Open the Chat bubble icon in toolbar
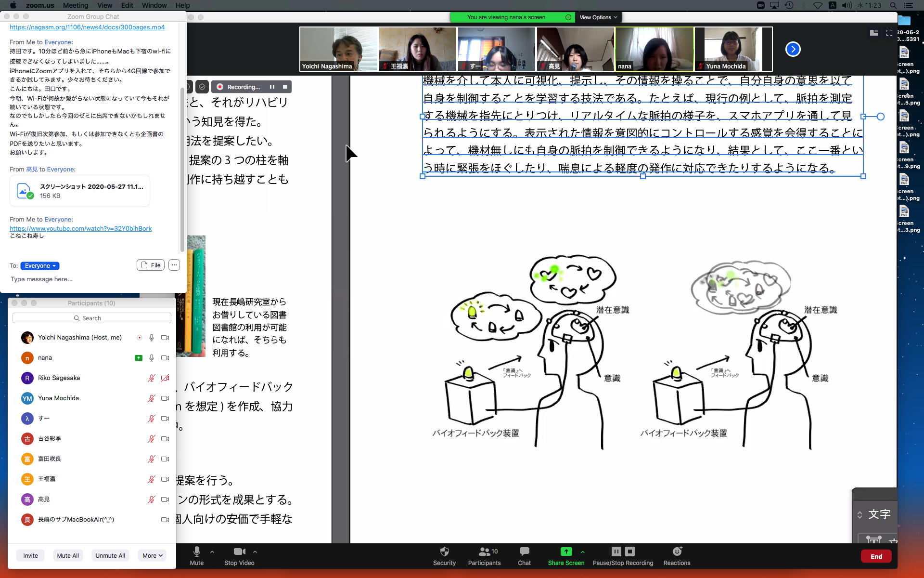This screenshot has width=924, height=578. pyautogui.click(x=524, y=552)
